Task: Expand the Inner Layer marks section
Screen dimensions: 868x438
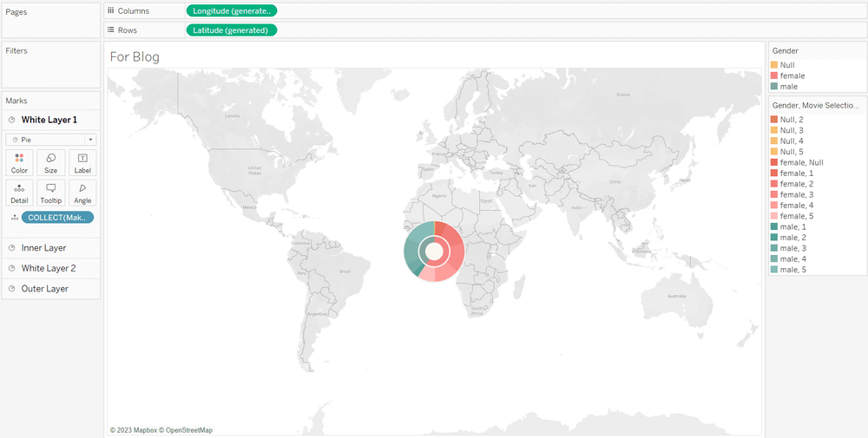Action: coord(43,248)
